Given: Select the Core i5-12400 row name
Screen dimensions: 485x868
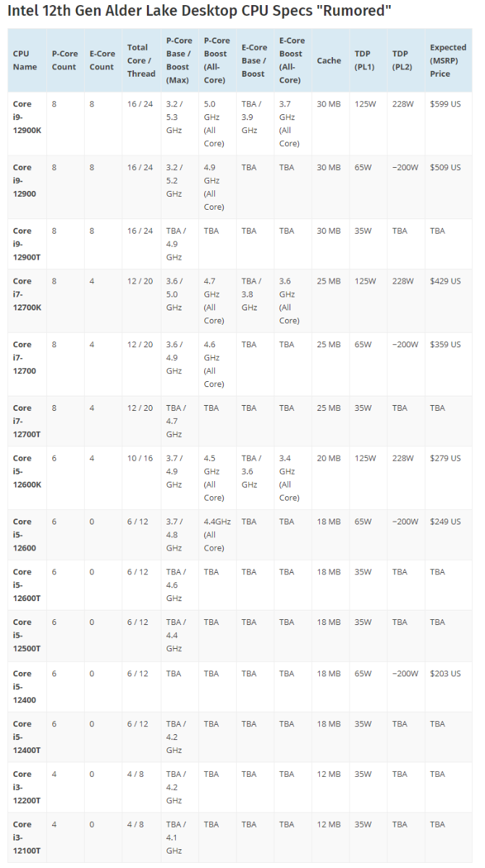Looking at the screenshot, I should [24, 686].
